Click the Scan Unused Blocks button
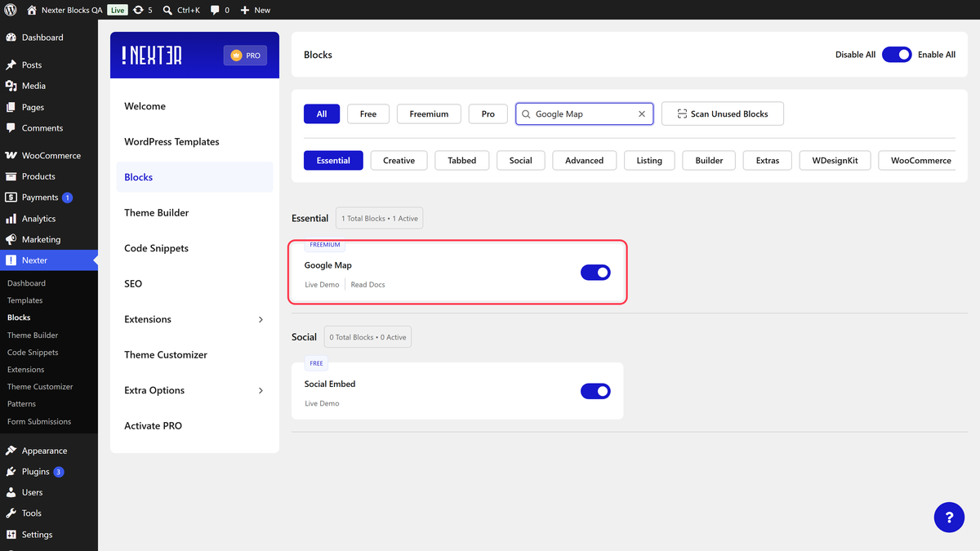Image resolution: width=980 pixels, height=551 pixels. (723, 114)
